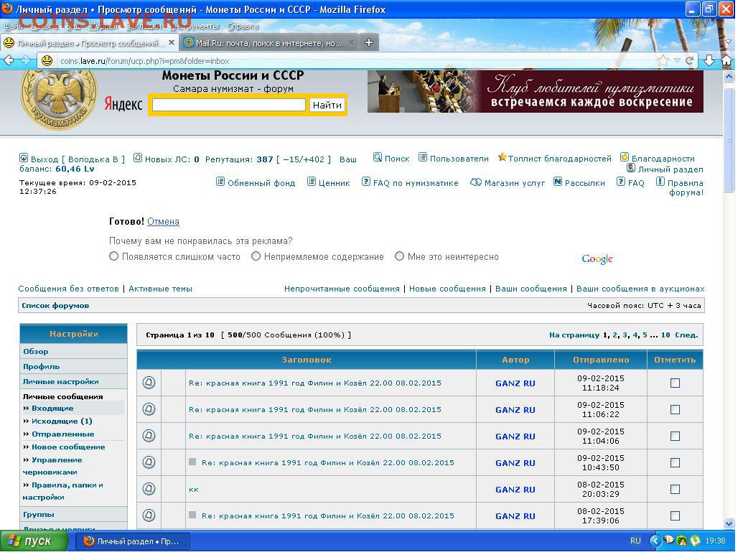Expand the hidden system tray icons
The height and width of the screenshot is (560, 743).
655,541
